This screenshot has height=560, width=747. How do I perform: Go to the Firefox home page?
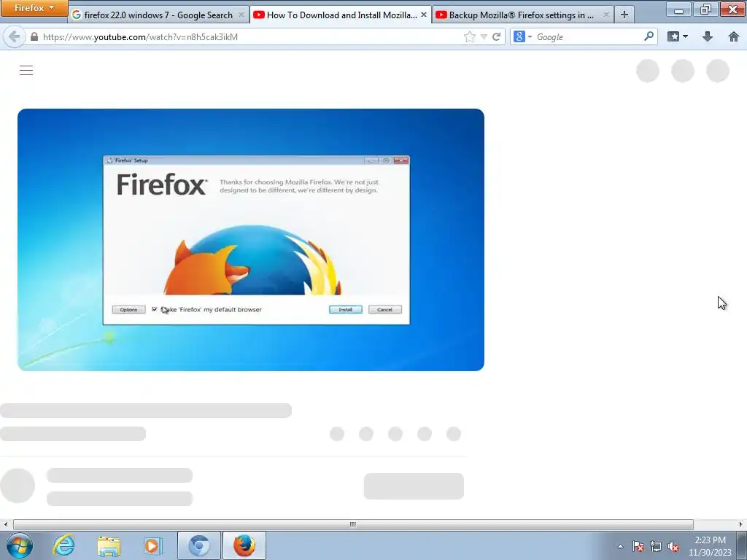(x=734, y=36)
